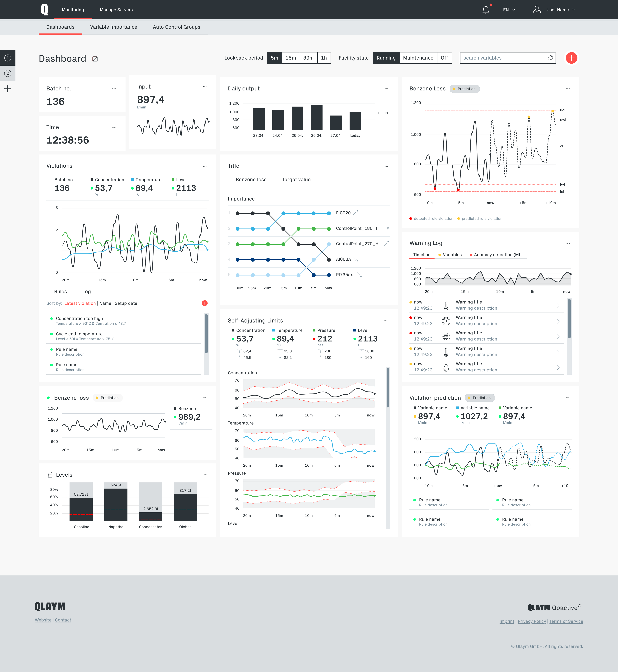Open Warning Log card options menu
This screenshot has height=672, width=618.
click(568, 243)
